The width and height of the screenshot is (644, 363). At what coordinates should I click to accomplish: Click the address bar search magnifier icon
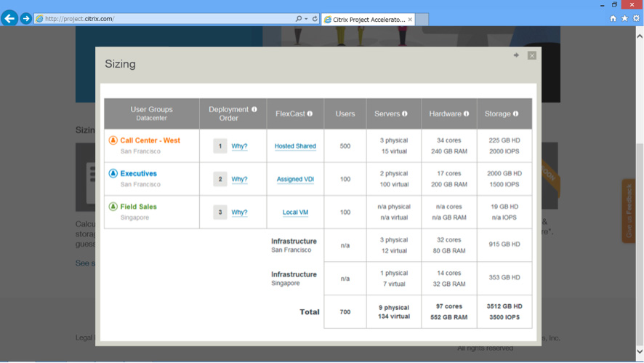299,18
